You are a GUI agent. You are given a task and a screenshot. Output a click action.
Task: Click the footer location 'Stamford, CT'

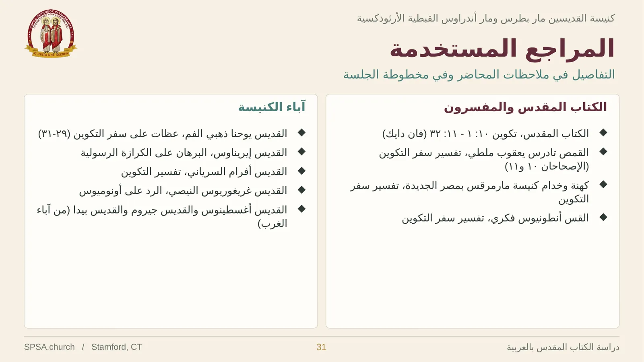pyautogui.click(x=117, y=347)
